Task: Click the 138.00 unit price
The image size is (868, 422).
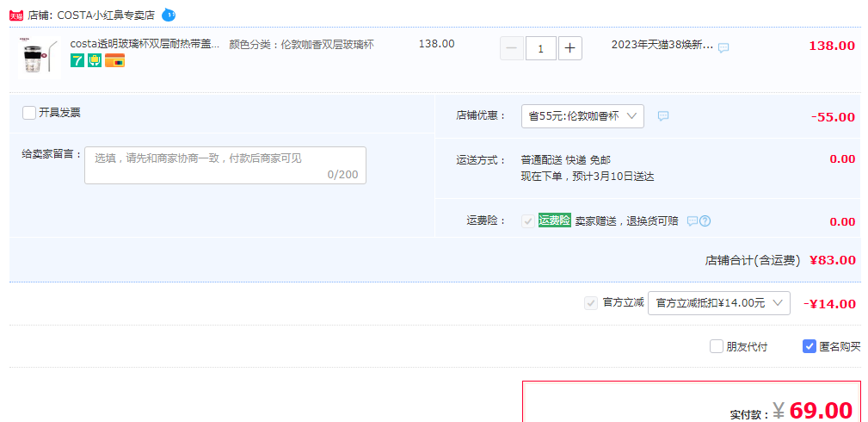Action: pyautogui.click(x=437, y=44)
